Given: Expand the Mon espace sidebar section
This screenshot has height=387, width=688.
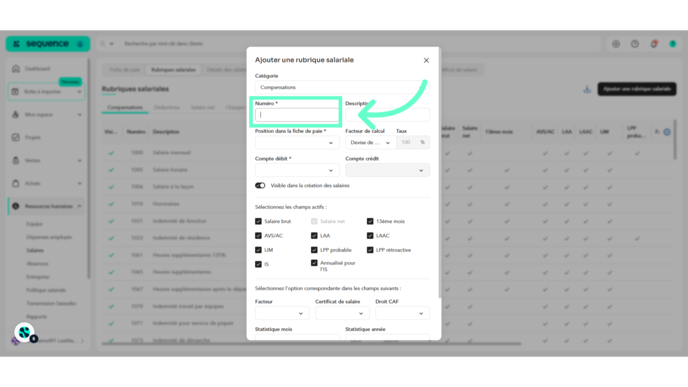Looking at the screenshot, I should (x=79, y=115).
